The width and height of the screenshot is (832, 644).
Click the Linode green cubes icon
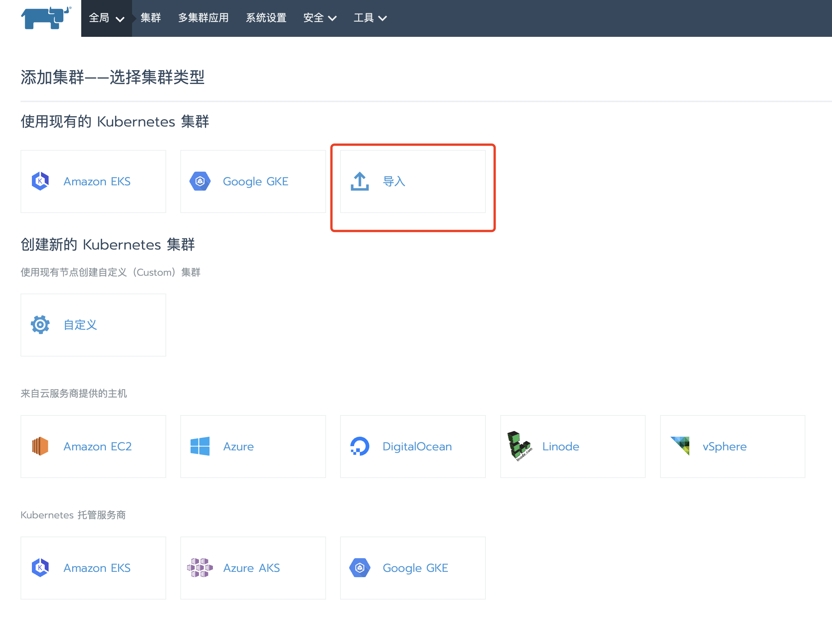coord(519,446)
